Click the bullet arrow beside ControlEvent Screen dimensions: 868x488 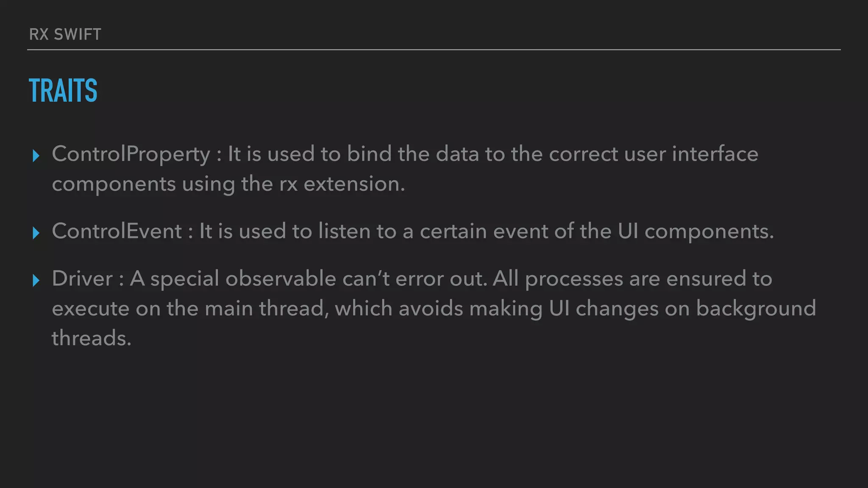pyautogui.click(x=36, y=233)
